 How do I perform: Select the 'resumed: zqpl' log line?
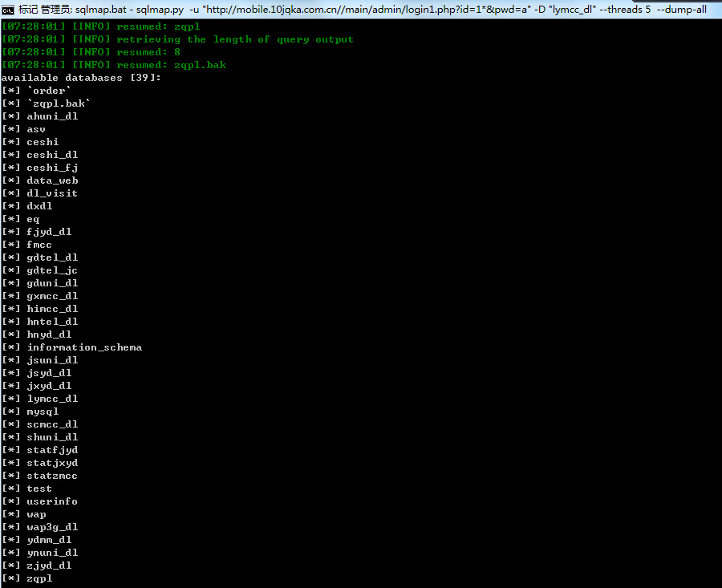101,26
